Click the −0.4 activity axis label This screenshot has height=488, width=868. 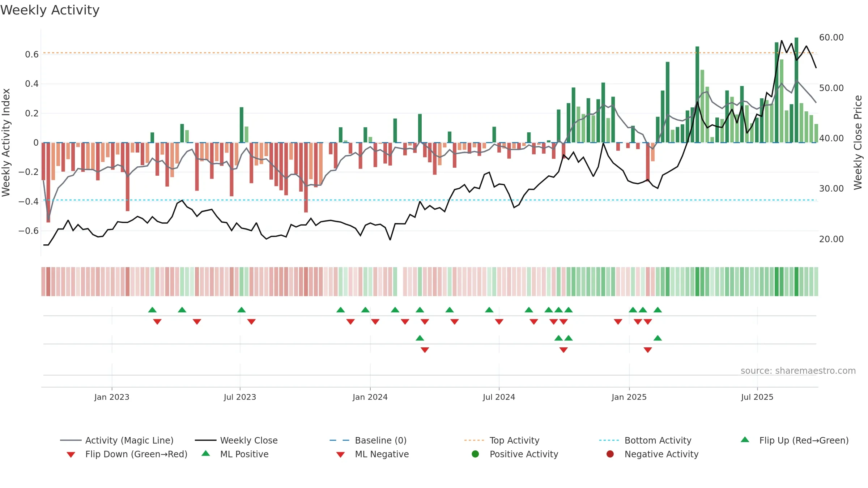click(x=29, y=201)
